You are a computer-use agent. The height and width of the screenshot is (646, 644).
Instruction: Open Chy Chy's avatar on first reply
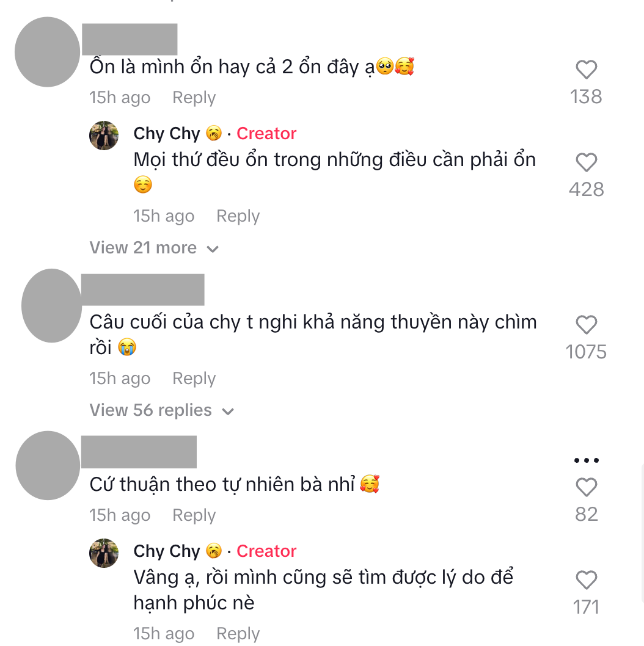coord(104,136)
